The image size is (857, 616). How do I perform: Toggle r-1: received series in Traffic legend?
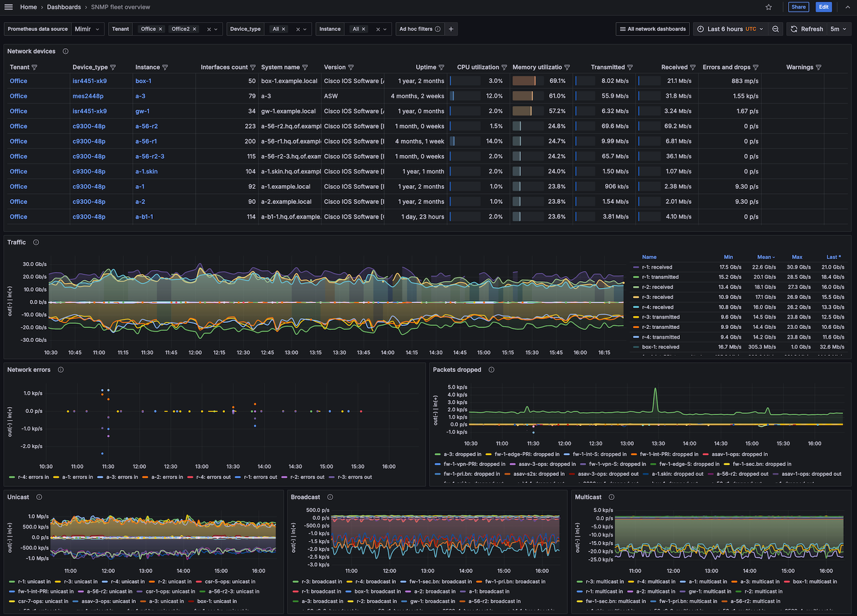pos(657,267)
